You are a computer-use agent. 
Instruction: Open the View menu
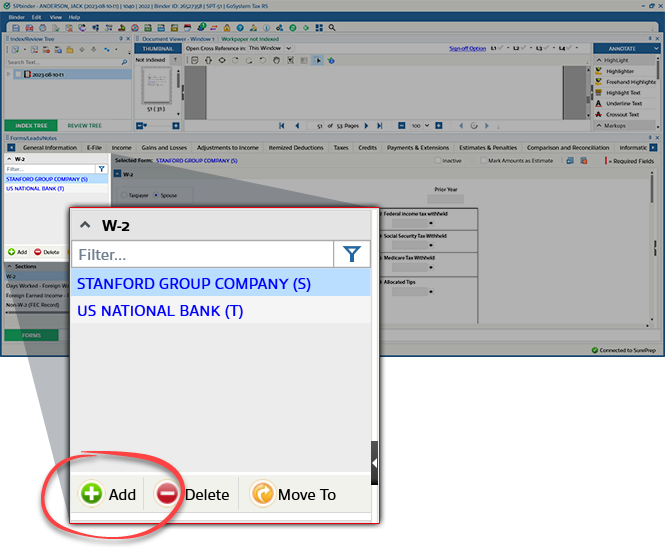click(x=56, y=17)
